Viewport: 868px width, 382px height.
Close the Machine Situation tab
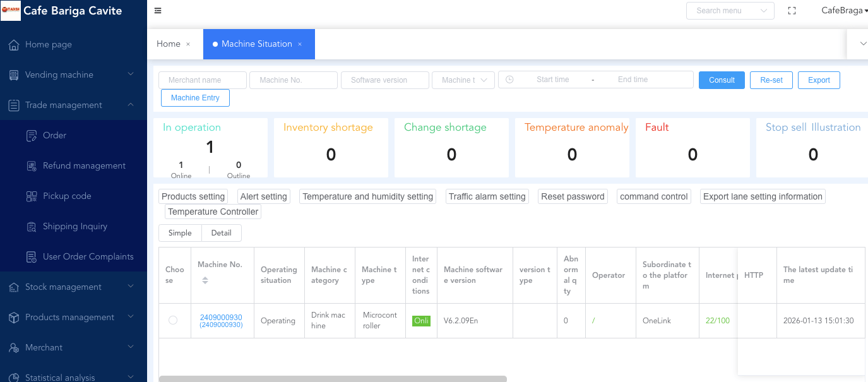(x=300, y=44)
